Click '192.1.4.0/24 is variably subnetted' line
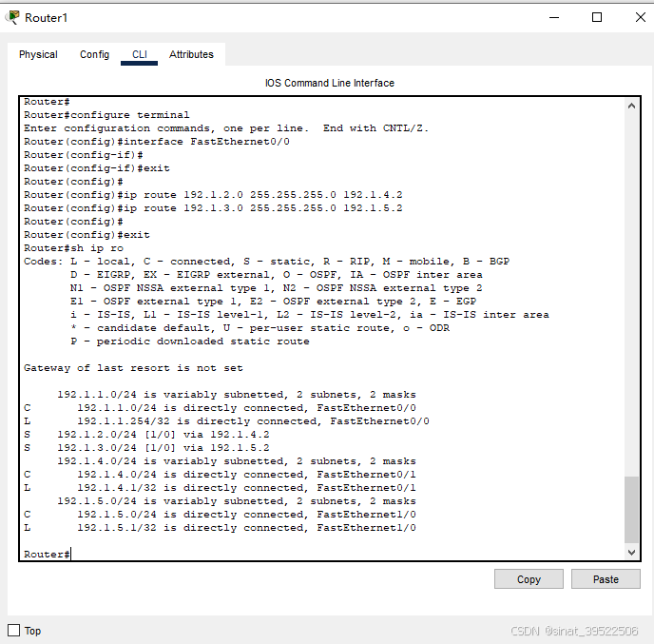 pyautogui.click(x=237, y=461)
